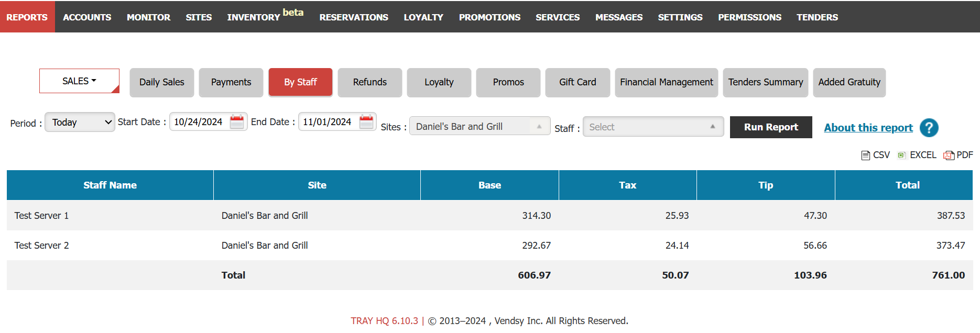Go to RESERVATIONS in the navigation bar
This screenshot has width=980, height=333.
click(354, 17)
